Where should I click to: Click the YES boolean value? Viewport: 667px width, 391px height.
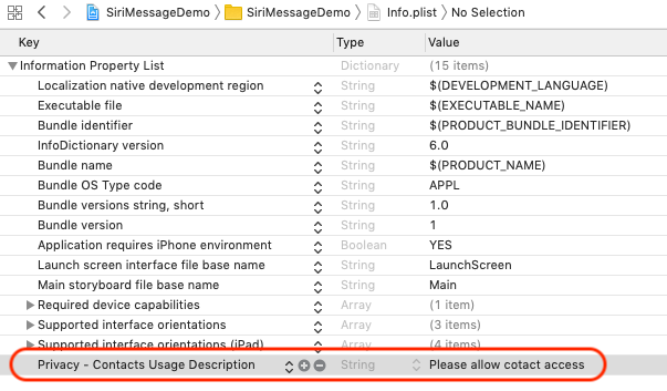point(440,245)
